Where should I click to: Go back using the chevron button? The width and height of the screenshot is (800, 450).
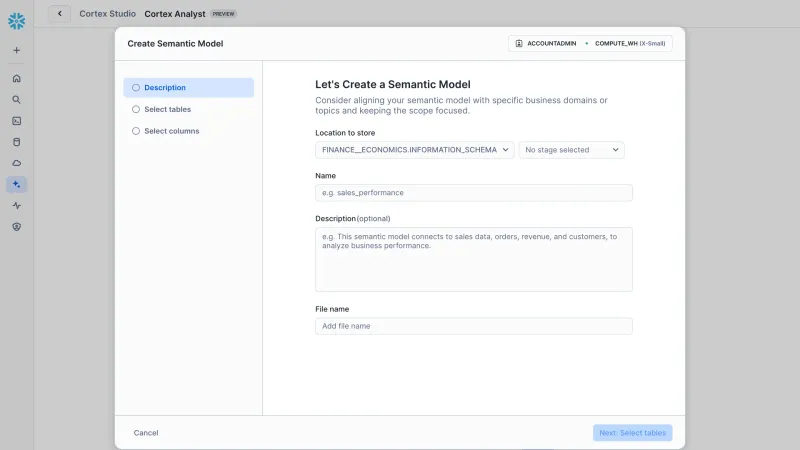(60, 14)
